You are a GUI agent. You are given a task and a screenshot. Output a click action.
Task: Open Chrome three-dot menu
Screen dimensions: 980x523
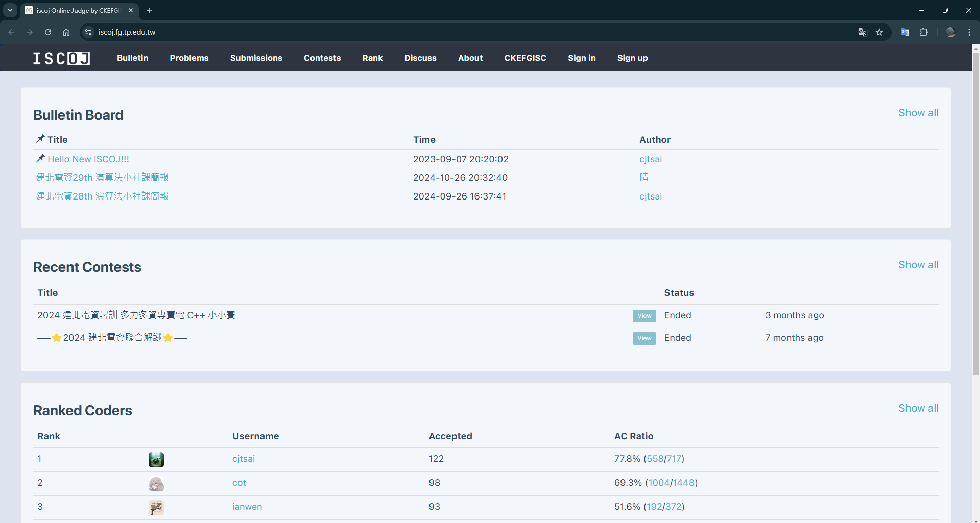(969, 32)
